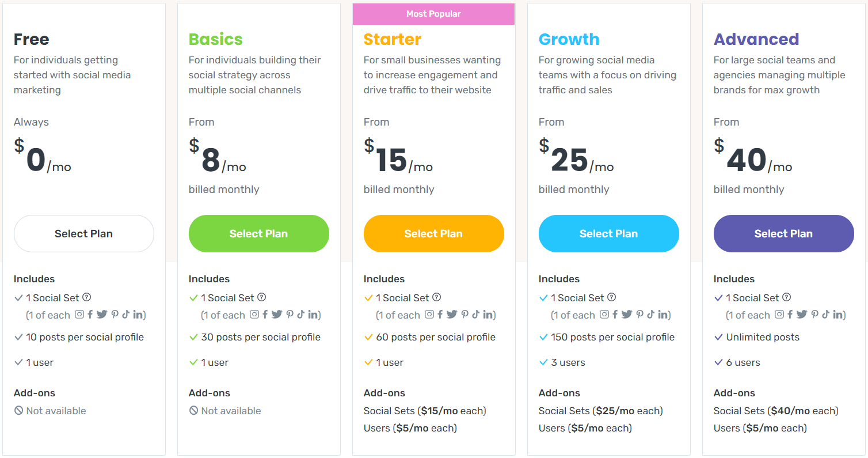Click the Social Set help icon in Advanced plan

tap(787, 297)
